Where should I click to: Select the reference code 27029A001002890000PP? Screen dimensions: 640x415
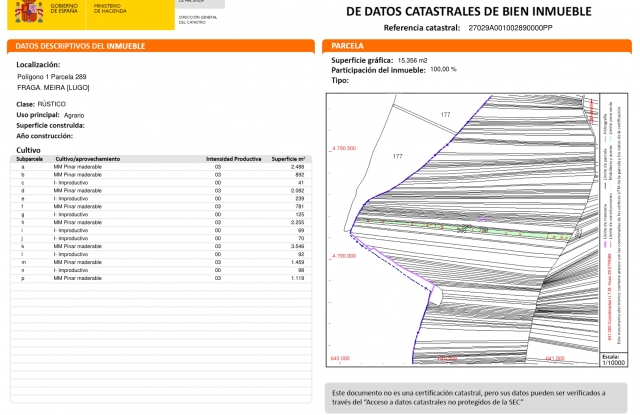tap(510, 28)
